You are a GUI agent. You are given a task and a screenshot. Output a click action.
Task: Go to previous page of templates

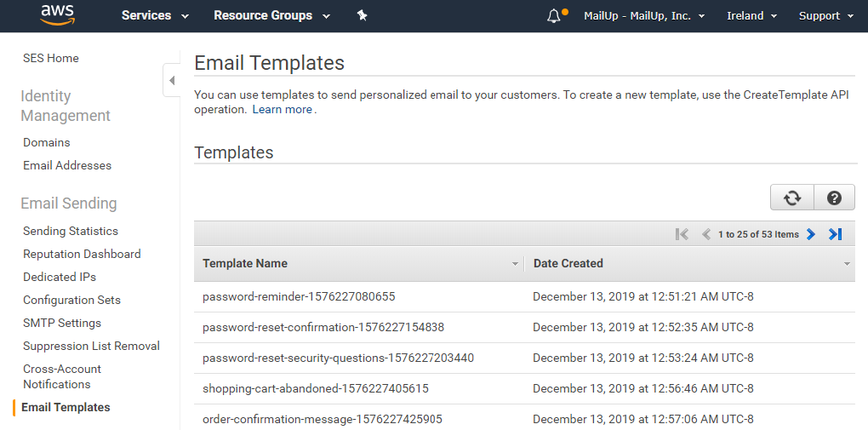pyautogui.click(x=705, y=234)
